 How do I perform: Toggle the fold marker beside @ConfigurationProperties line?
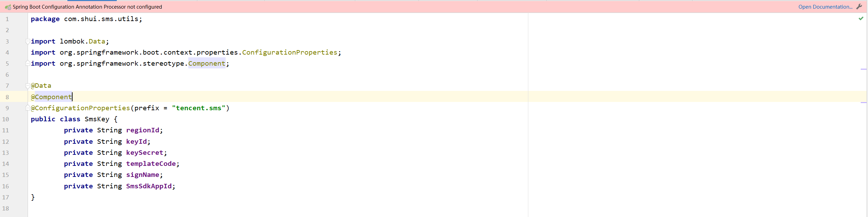[28, 108]
